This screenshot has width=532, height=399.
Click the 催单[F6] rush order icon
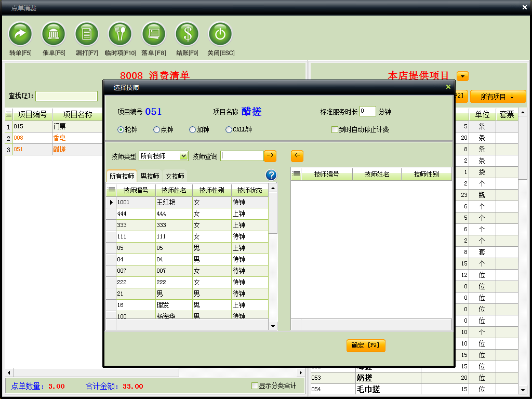point(54,34)
